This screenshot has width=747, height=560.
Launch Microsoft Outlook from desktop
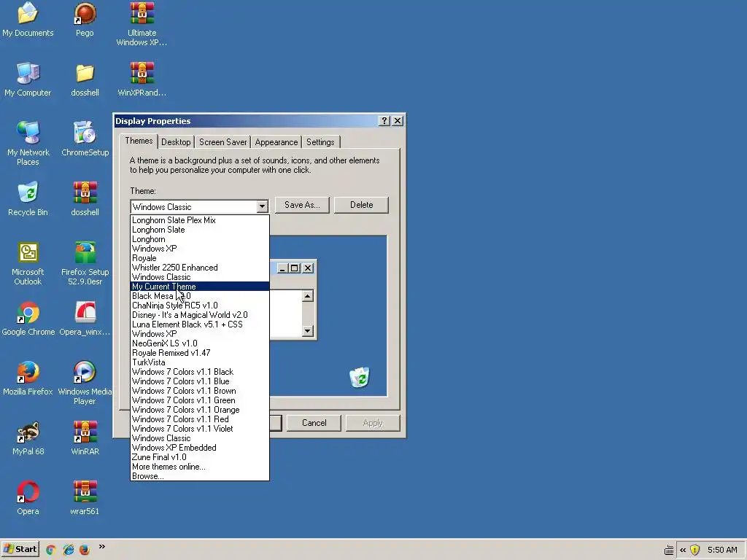28,263
